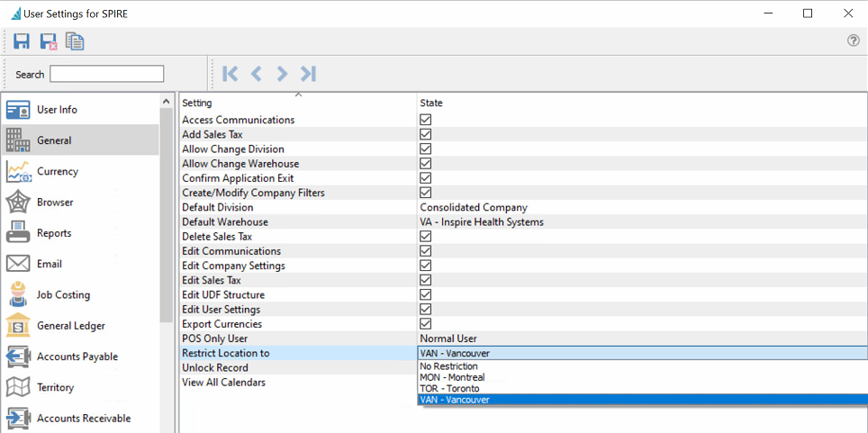Screen dimensions: 868x433
Task: Click the SPIRE logo in title bar
Action: pos(16,14)
